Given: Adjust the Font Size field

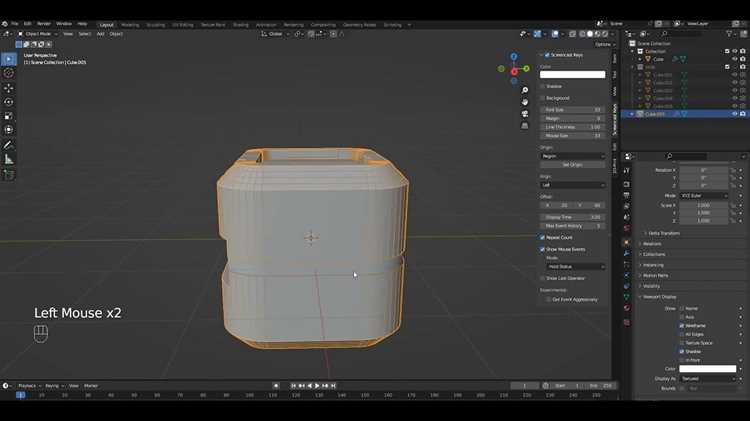Looking at the screenshot, I should (x=573, y=110).
